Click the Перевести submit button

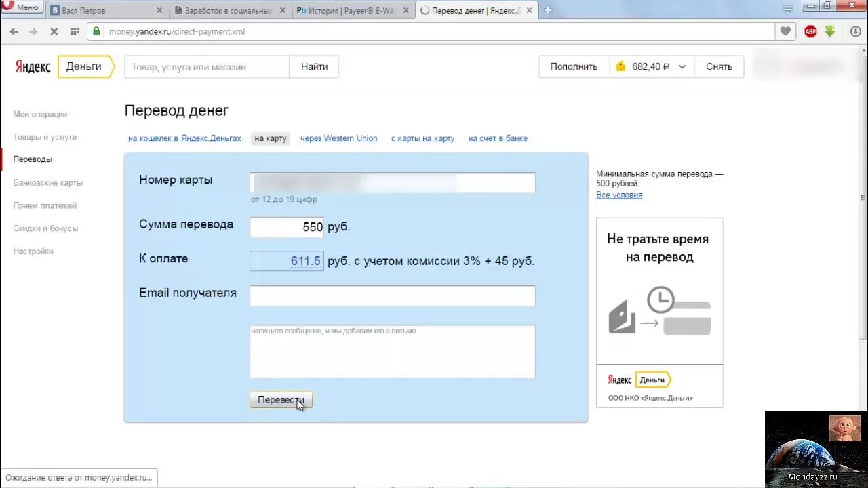tap(281, 400)
